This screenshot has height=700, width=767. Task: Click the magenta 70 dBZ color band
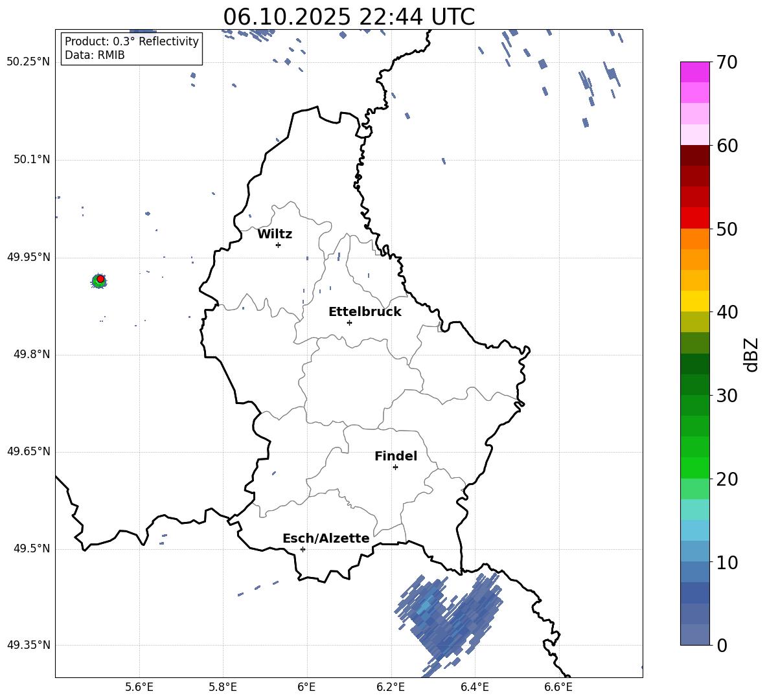click(x=694, y=72)
